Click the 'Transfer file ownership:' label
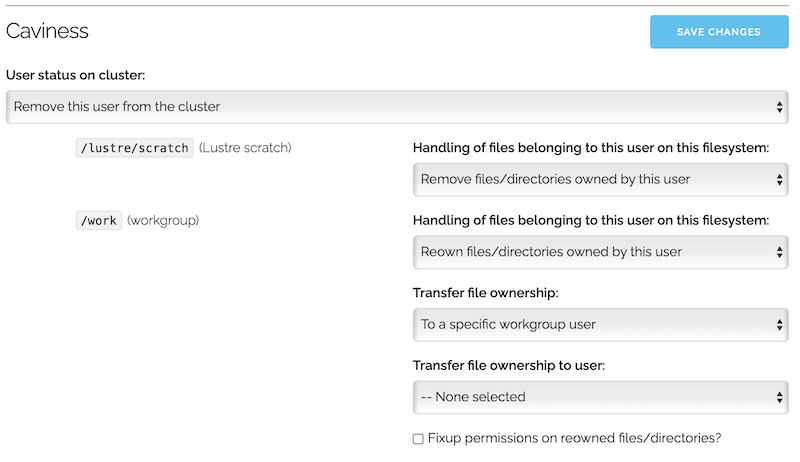Screen dimensions: 800x462 coord(487,293)
